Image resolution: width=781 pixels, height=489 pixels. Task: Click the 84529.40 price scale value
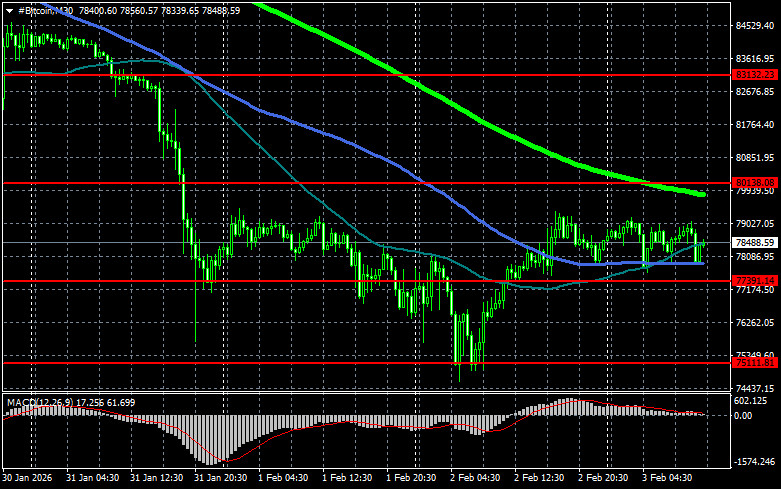[755, 26]
